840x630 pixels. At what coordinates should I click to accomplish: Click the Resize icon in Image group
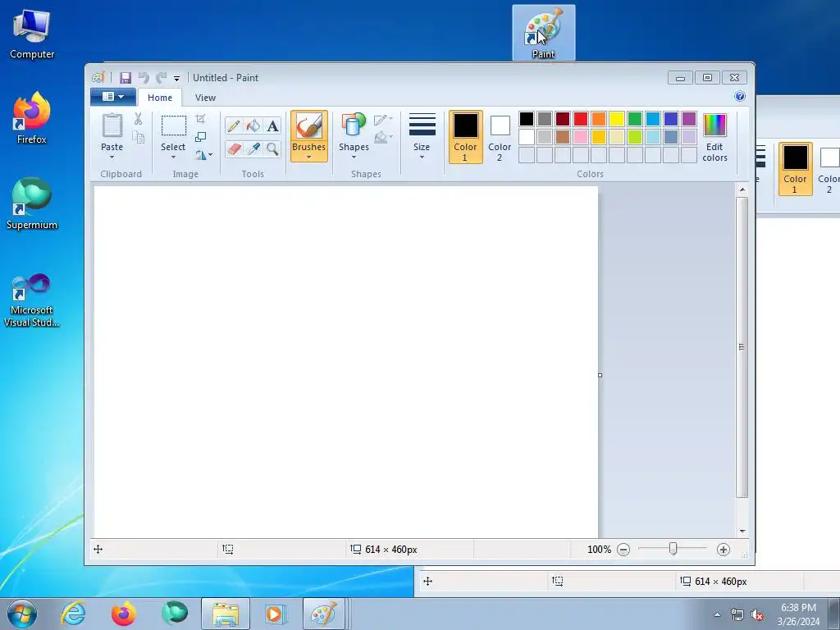click(200, 137)
